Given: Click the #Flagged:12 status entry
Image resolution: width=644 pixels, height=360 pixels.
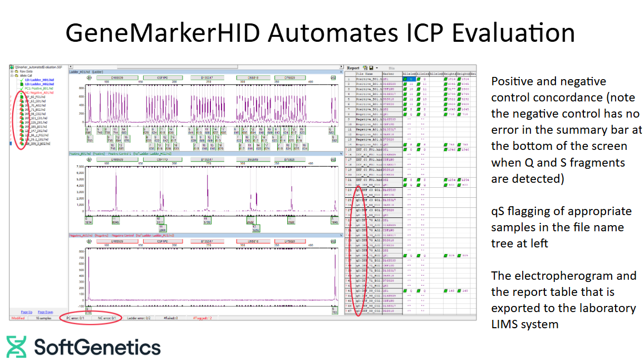Looking at the screenshot, I should [203, 318].
